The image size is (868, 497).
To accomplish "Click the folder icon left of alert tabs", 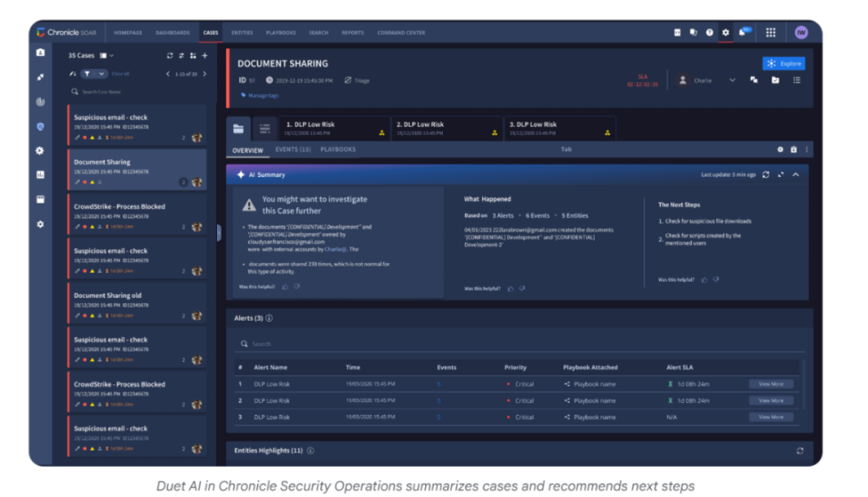I will pyautogui.click(x=238, y=129).
